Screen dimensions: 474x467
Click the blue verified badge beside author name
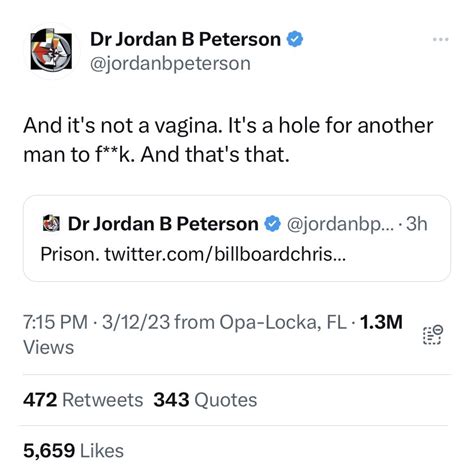[x=295, y=39]
